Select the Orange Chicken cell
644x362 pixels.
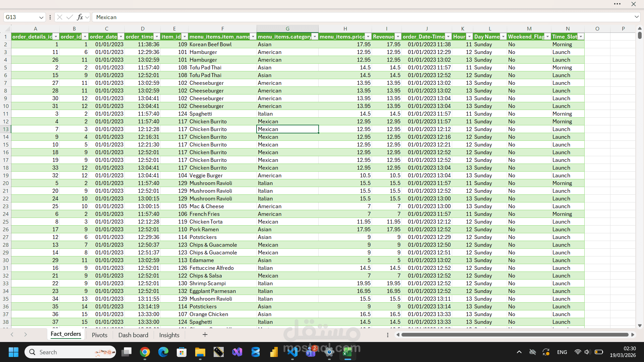pos(222,314)
